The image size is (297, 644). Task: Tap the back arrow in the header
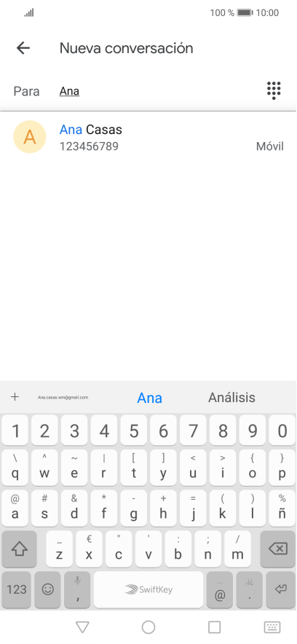click(x=23, y=48)
